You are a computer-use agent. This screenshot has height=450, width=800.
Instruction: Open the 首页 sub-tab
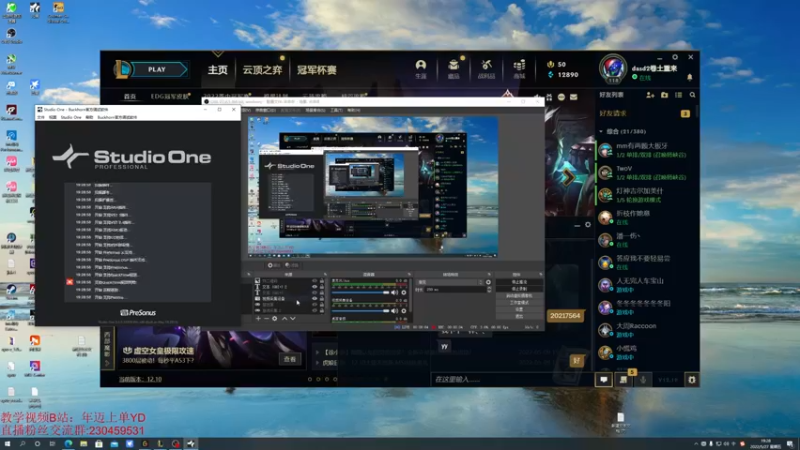[x=130, y=96]
